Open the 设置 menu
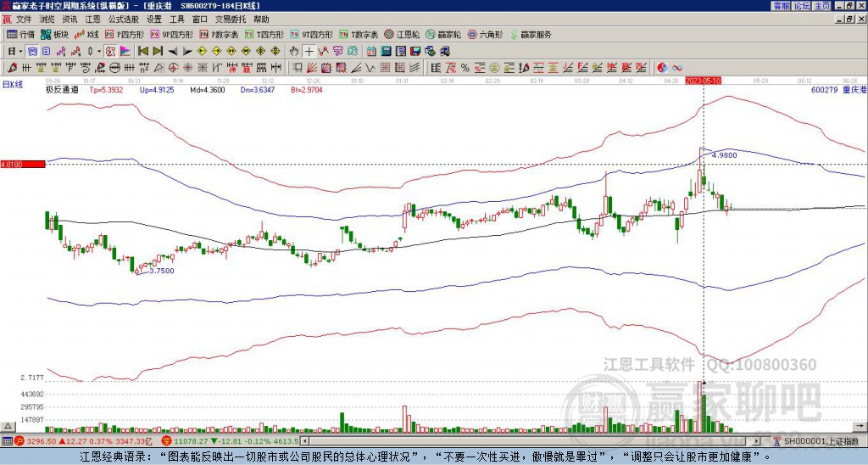 (x=154, y=20)
